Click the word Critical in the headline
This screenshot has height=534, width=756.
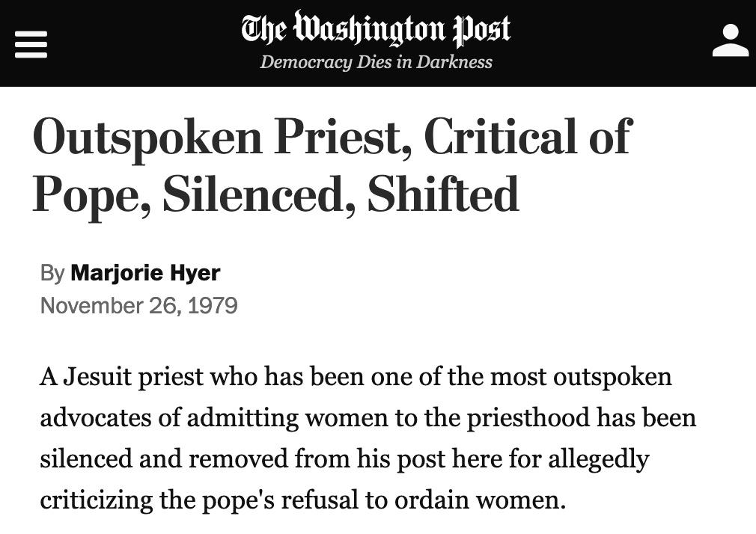coord(501,136)
